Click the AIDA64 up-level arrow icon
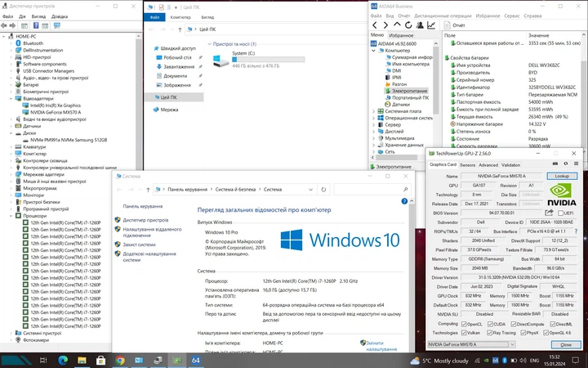The image size is (588, 368). [397, 25]
